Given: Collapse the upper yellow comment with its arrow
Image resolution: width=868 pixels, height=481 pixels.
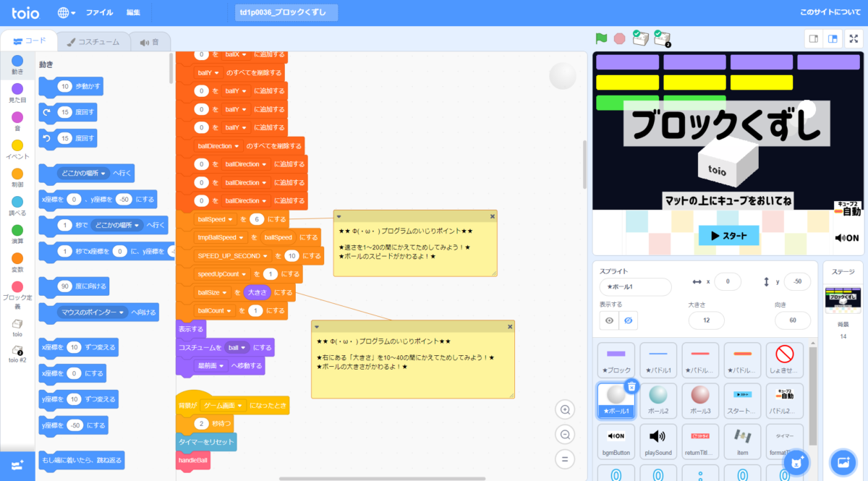Looking at the screenshot, I should pos(339,216).
